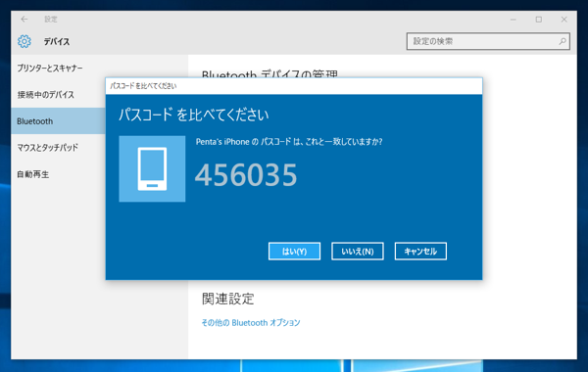Maximize the Settings window

click(539, 20)
